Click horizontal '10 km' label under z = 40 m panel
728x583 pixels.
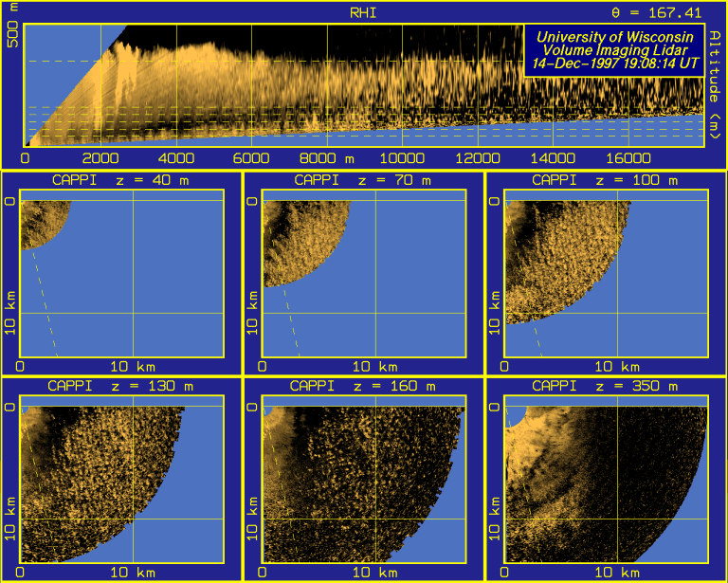pyautogui.click(x=133, y=367)
